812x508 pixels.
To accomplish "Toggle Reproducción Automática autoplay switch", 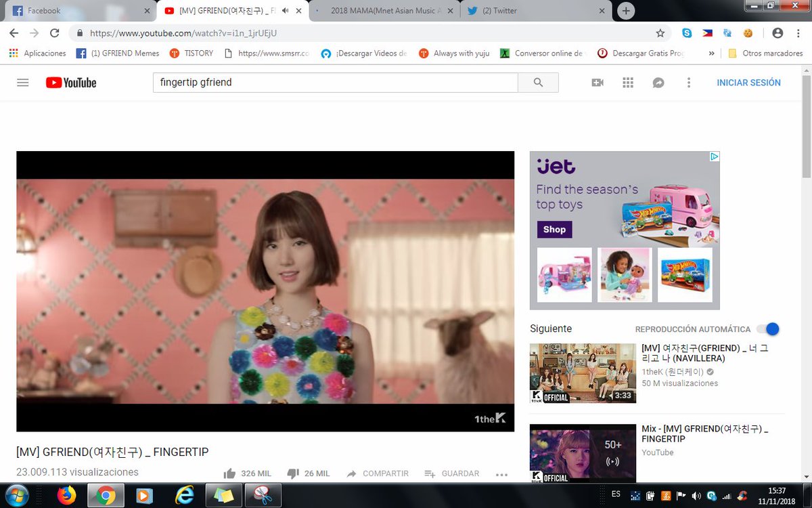I will pos(768,329).
